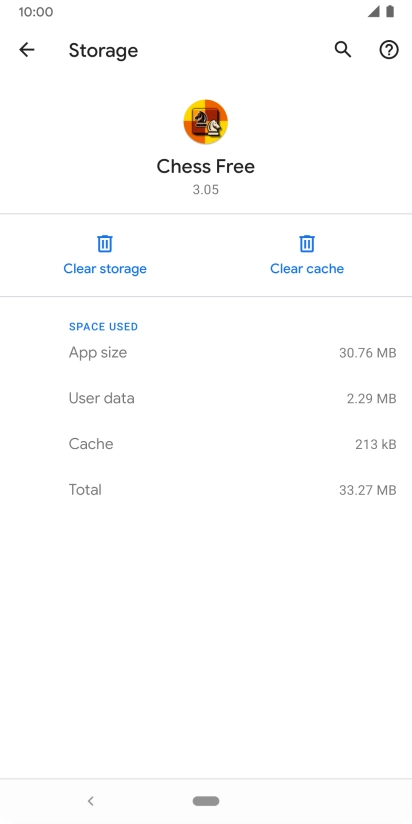412x824 pixels.
Task: Tap the Chess Free app icon
Action: (x=205, y=122)
